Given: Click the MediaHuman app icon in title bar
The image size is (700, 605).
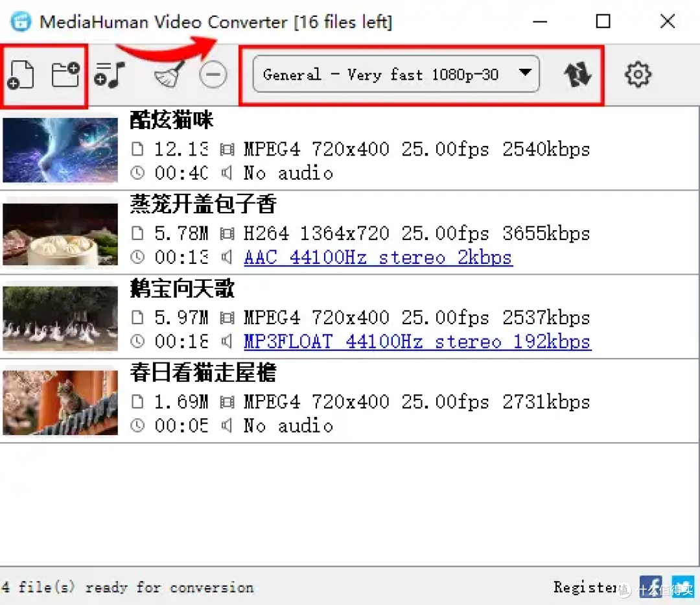Looking at the screenshot, I should pyautogui.click(x=21, y=21).
